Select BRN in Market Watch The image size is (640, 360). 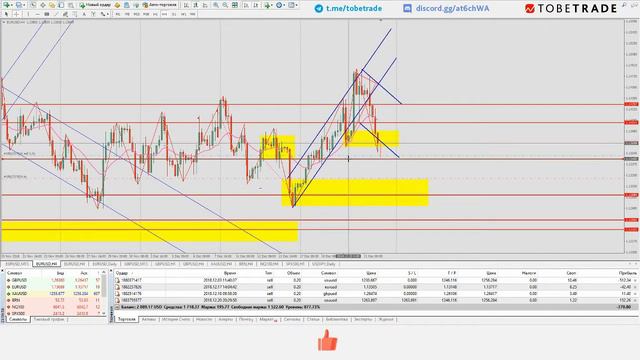[x=16, y=300]
